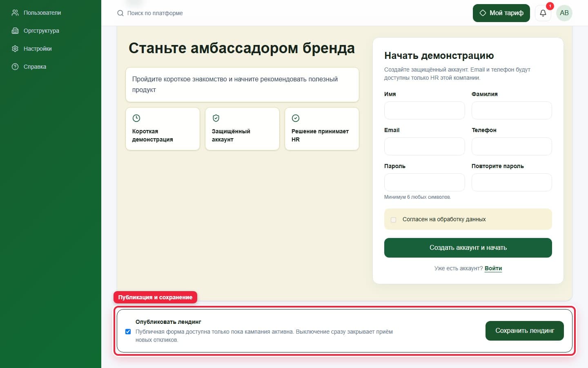Open Настройки in the sidebar
The image size is (588, 368).
point(38,49)
